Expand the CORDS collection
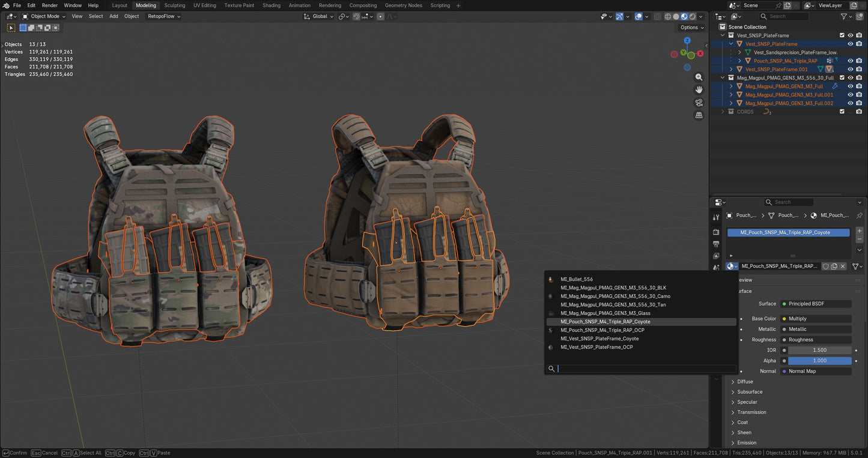Screen dimensions: 868x458 click(723, 111)
